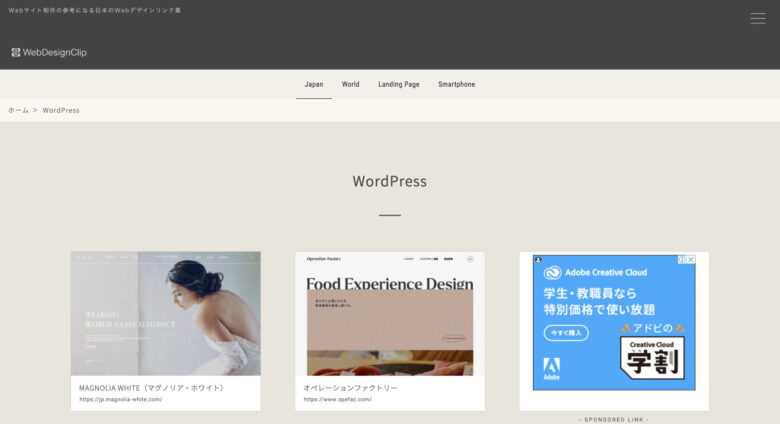Click circle icon in Food Experience thumbnail

click(470, 259)
